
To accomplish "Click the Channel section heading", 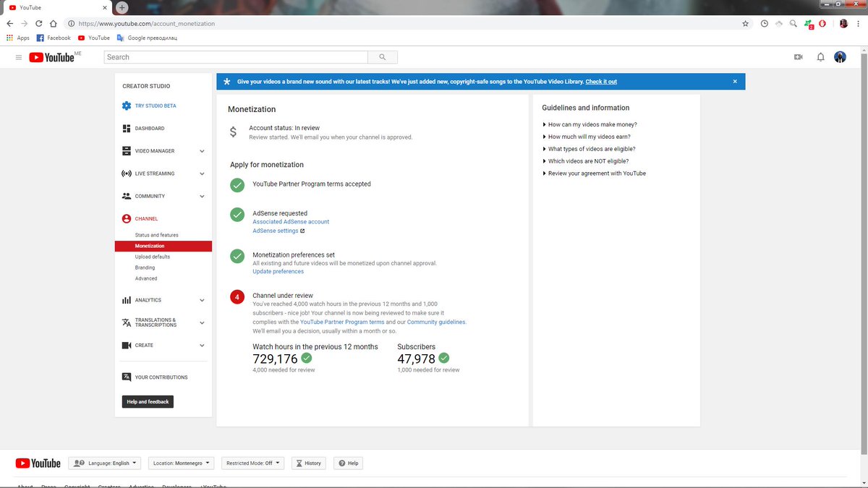I will click(x=140, y=218).
